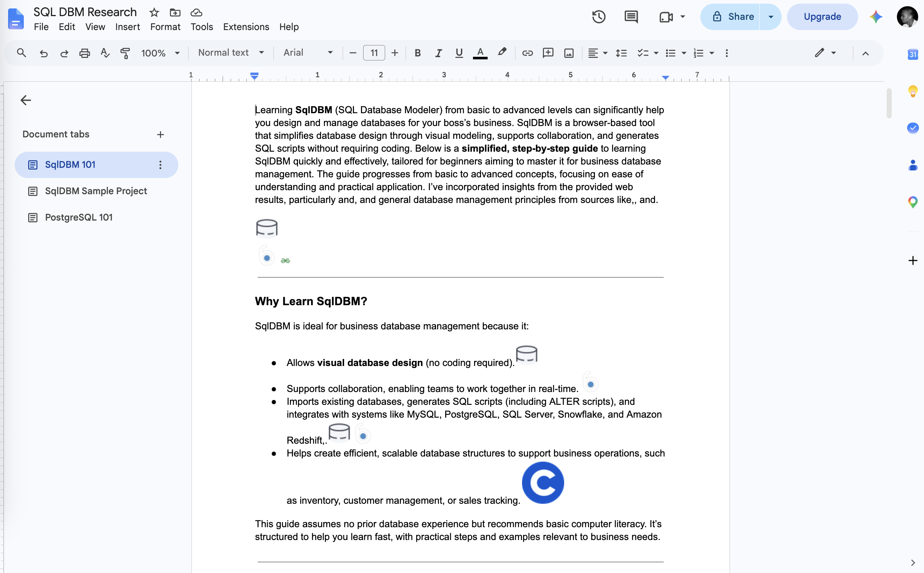Open the highlight color picker
This screenshot has height=573, width=924.
tap(502, 53)
